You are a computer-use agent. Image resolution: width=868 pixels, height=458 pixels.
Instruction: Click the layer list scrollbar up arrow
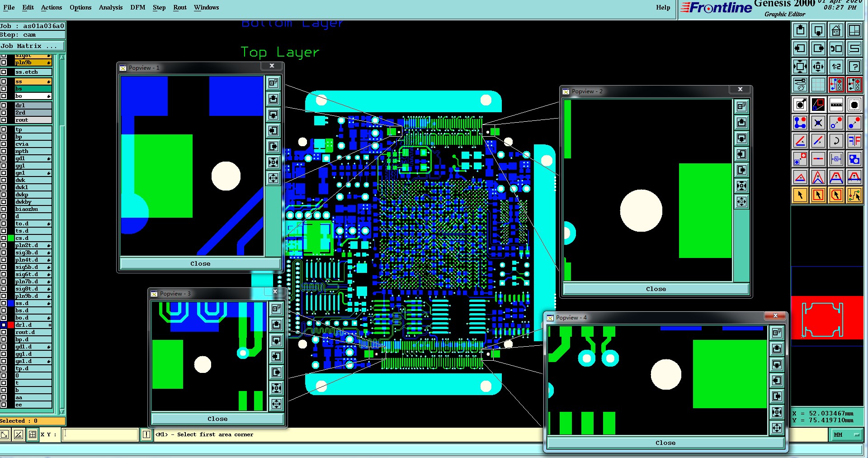tap(62, 57)
